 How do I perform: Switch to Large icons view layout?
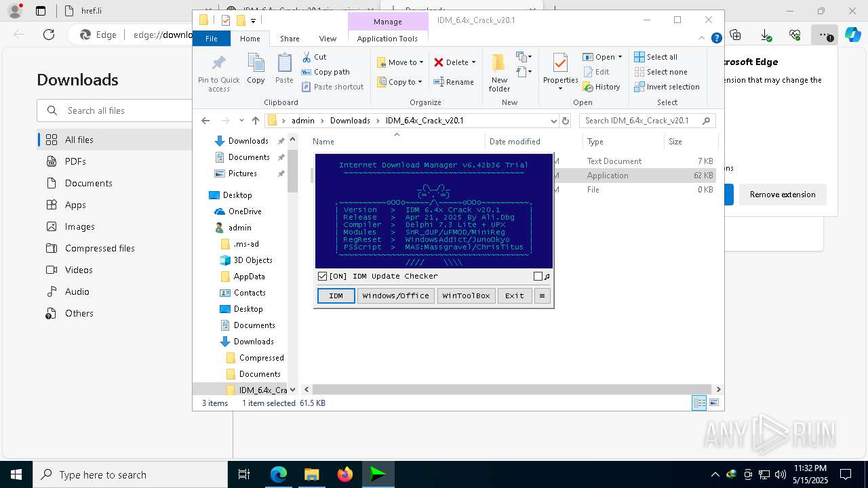pyautogui.click(x=713, y=403)
